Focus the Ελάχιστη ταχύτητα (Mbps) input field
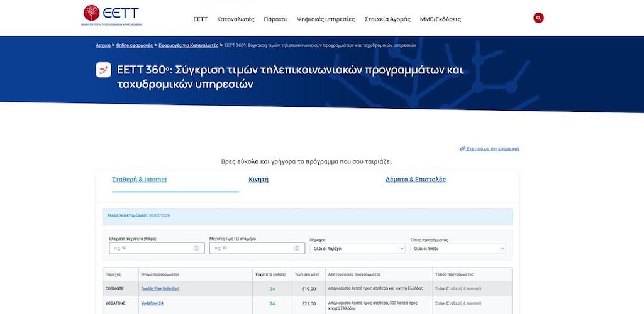The height and width of the screenshot is (314, 644). point(150,249)
